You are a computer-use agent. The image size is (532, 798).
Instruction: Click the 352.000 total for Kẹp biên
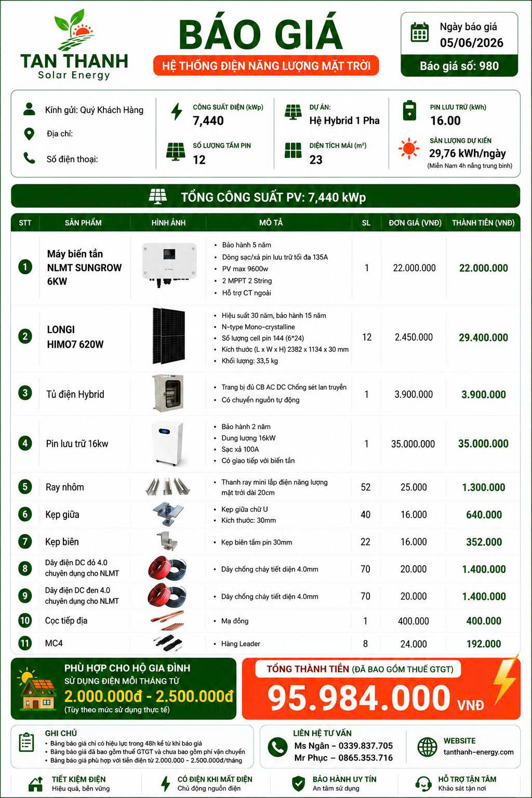[484, 542]
